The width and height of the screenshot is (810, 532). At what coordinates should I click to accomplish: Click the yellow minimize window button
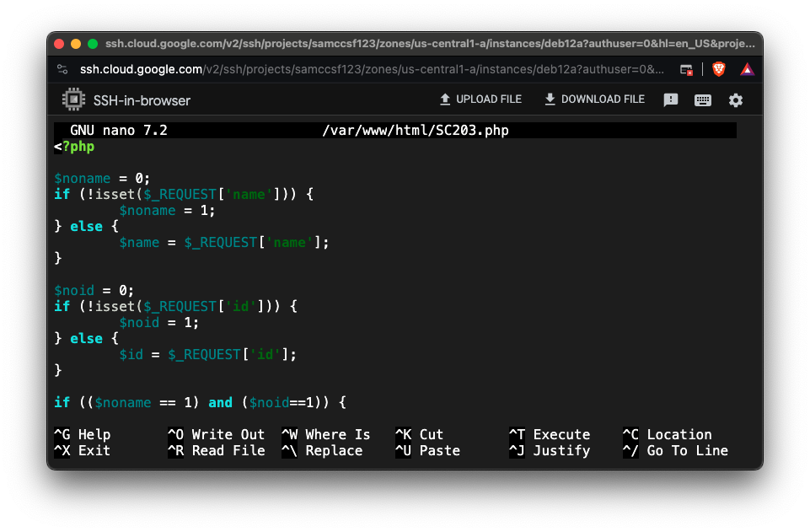pyautogui.click(x=76, y=44)
